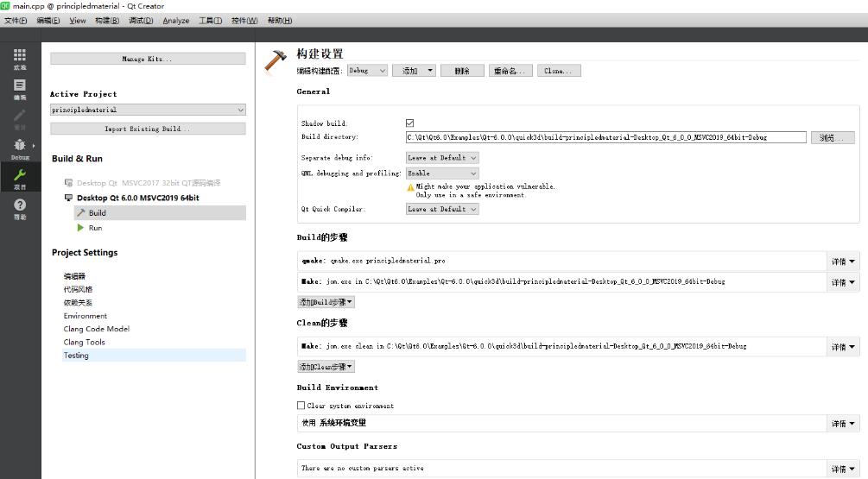Open the Add Build step dropdown
Image resolution: width=868 pixels, height=479 pixels.
(x=326, y=302)
